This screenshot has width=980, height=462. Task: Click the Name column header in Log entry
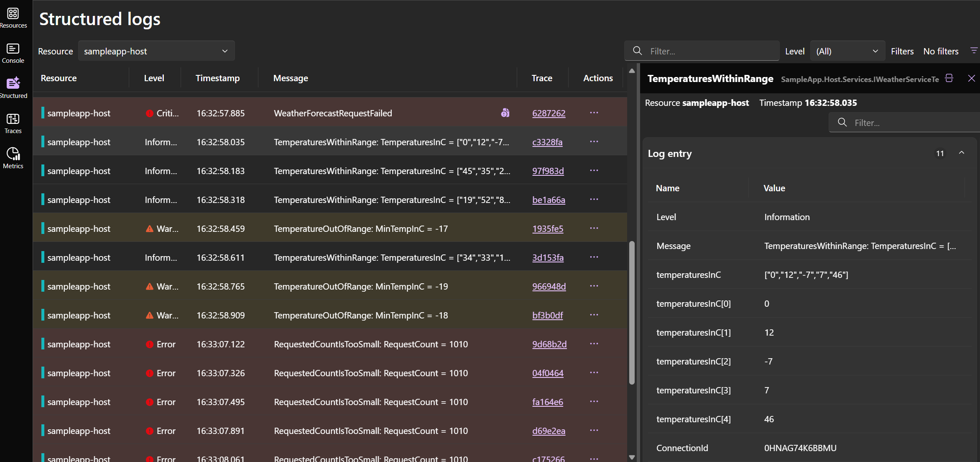click(667, 188)
